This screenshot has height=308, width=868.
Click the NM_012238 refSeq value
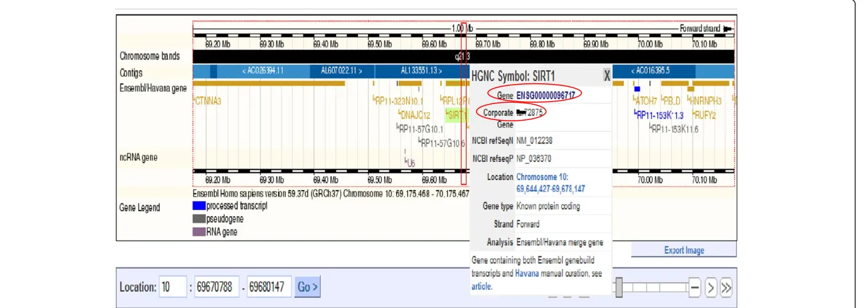[x=535, y=141]
